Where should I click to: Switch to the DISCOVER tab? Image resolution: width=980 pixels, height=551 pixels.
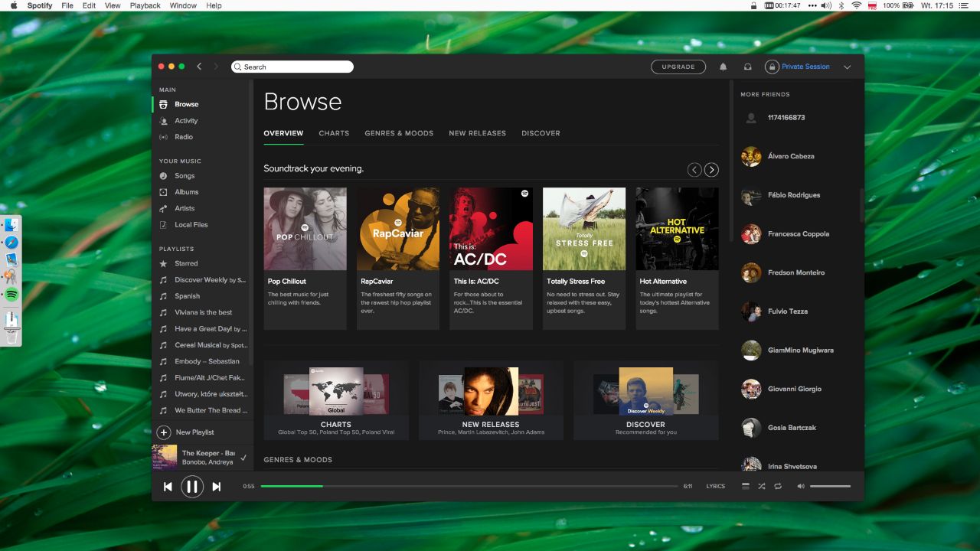tap(541, 133)
